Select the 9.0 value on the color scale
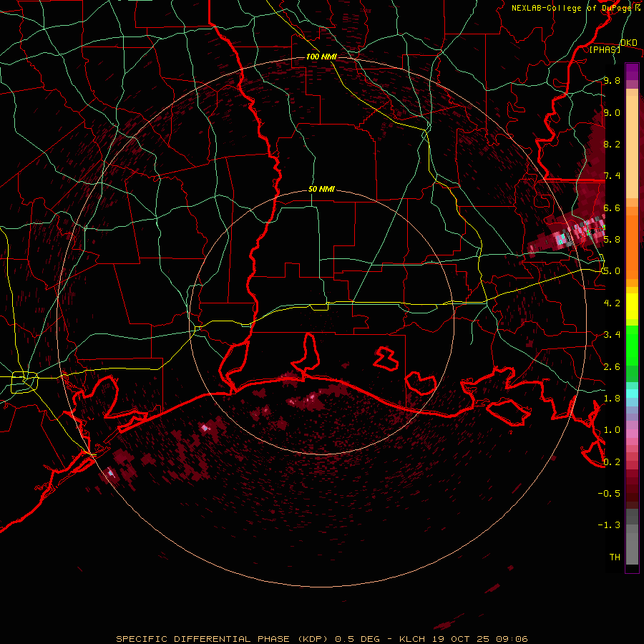644x644 pixels. [x=612, y=112]
